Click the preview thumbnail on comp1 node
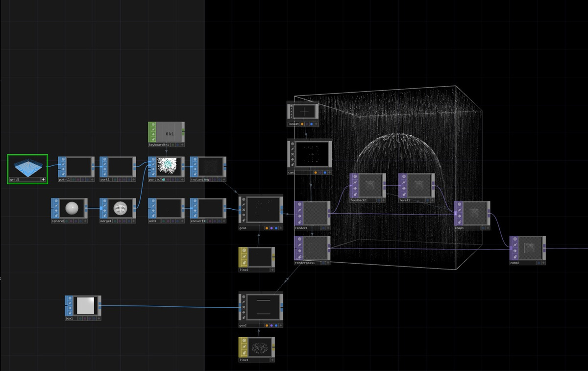 tap(474, 213)
